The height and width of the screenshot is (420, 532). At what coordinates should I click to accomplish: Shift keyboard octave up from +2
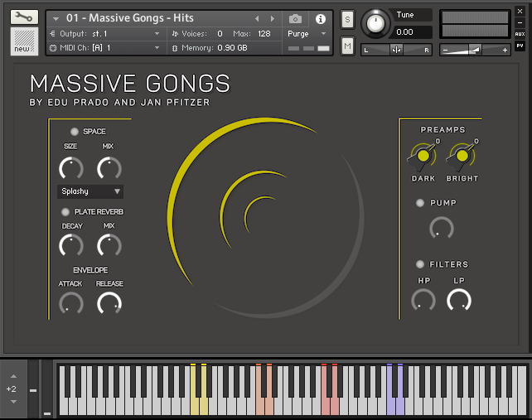(x=12, y=377)
